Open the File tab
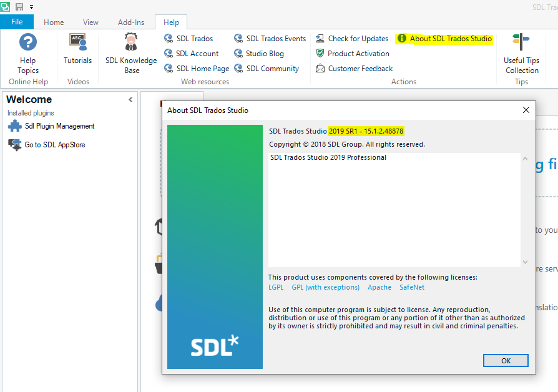558x392 pixels. click(x=17, y=22)
